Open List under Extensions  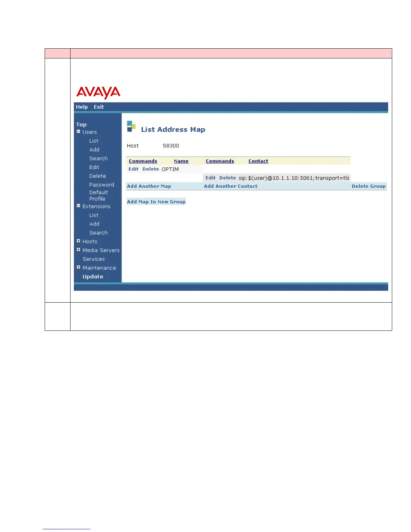pos(94,215)
